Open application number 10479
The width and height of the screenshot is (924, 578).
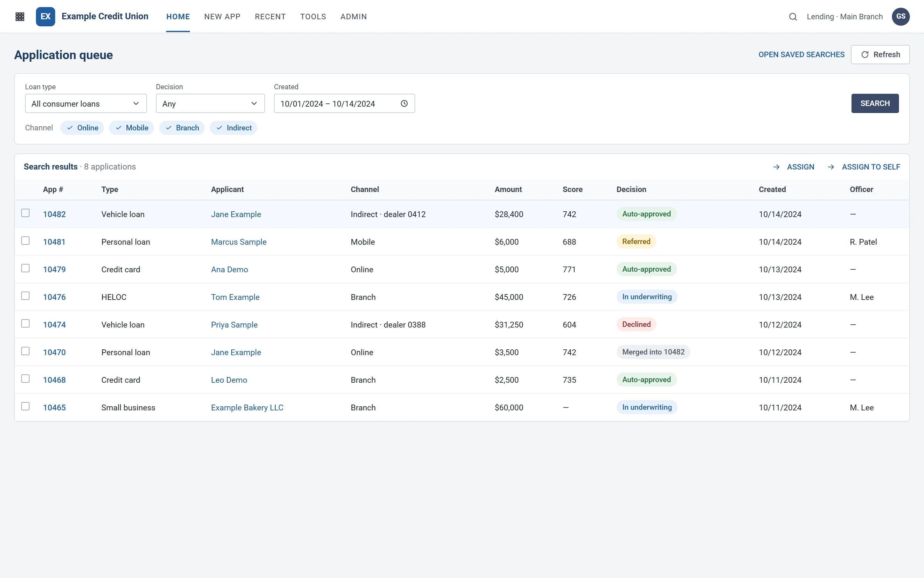(54, 269)
